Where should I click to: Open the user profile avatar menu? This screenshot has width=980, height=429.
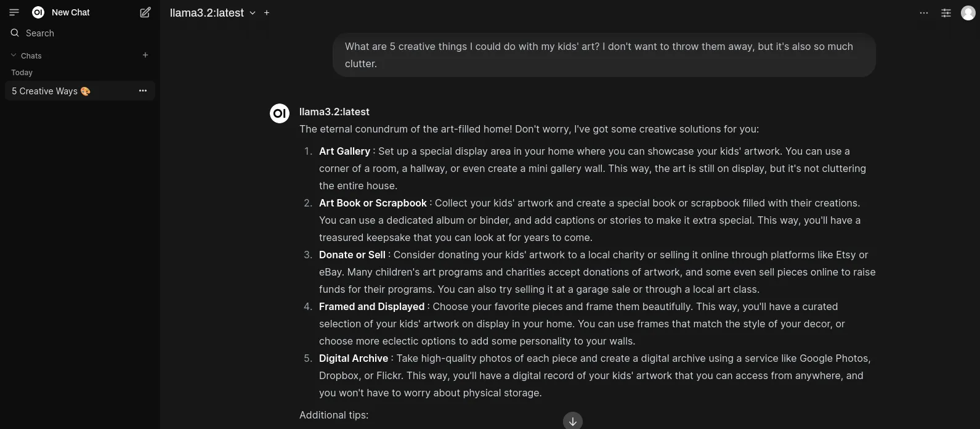tap(968, 13)
